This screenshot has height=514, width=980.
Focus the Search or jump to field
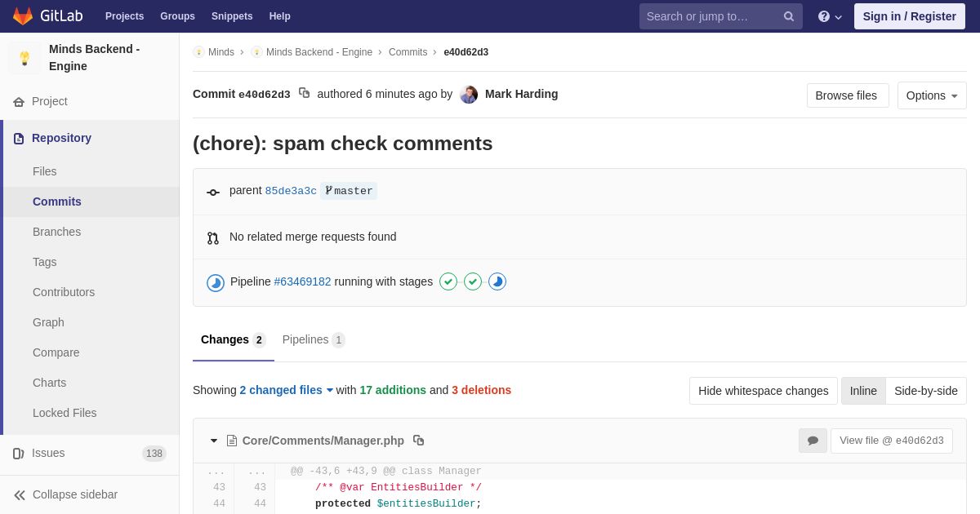721,16
